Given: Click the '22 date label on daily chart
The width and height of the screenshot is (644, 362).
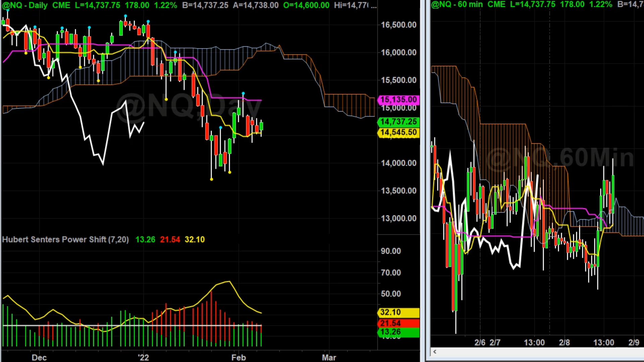Looking at the screenshot, I should [x=143, y=358].
